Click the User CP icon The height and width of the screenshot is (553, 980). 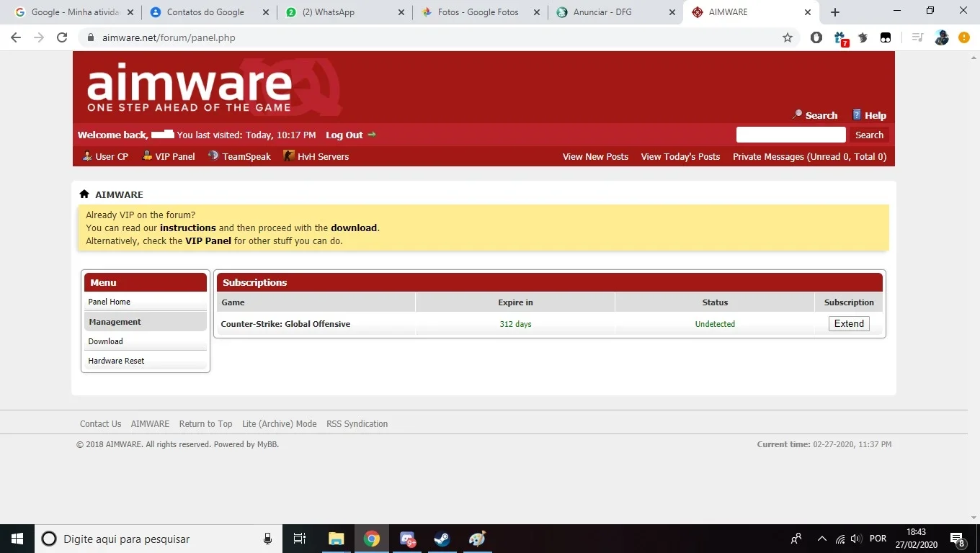[x=87, y=156]
